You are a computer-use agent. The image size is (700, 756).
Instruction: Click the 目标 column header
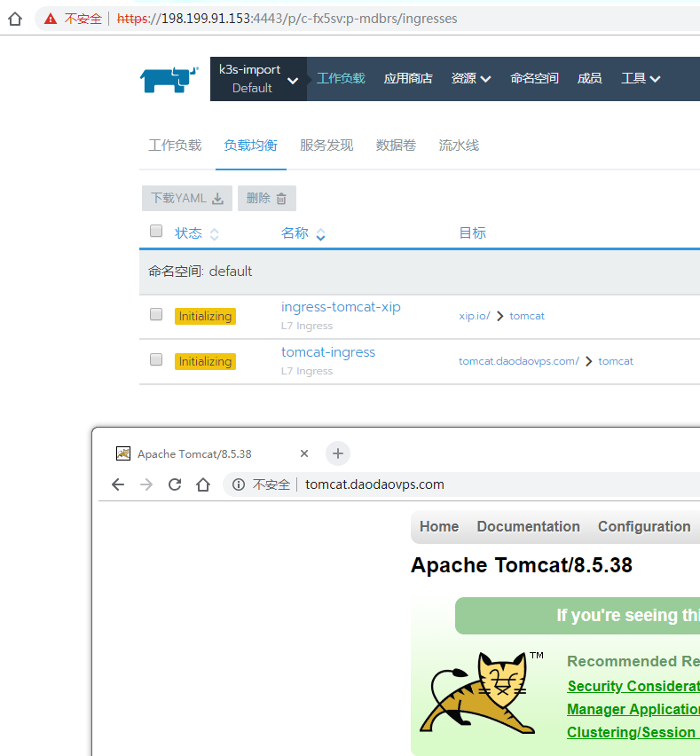[x=473, y=232]
